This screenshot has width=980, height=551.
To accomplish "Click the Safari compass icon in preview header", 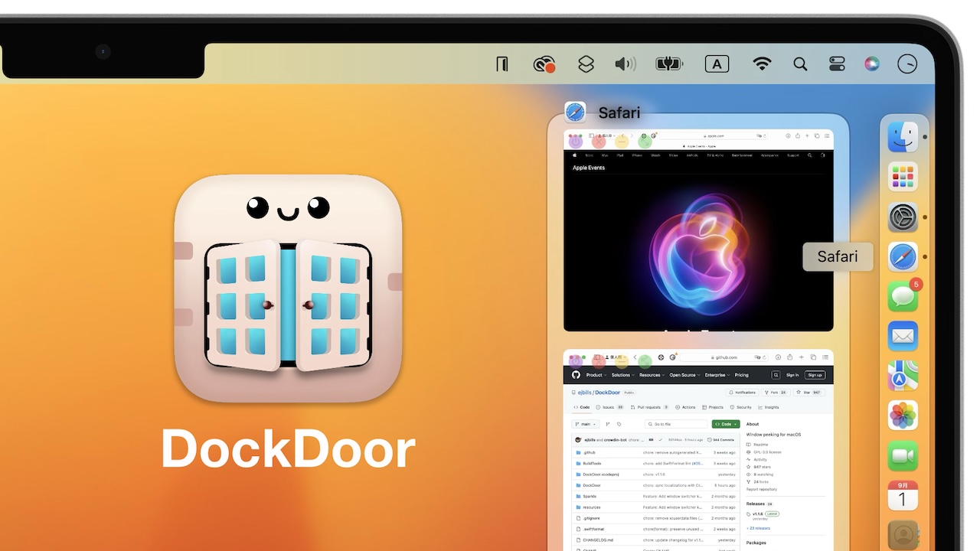I will pos(575,112).
